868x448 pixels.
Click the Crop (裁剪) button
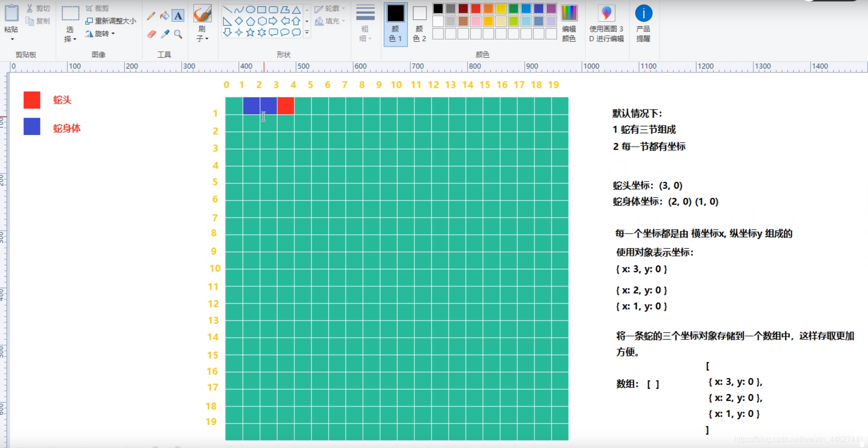[97, 9]
